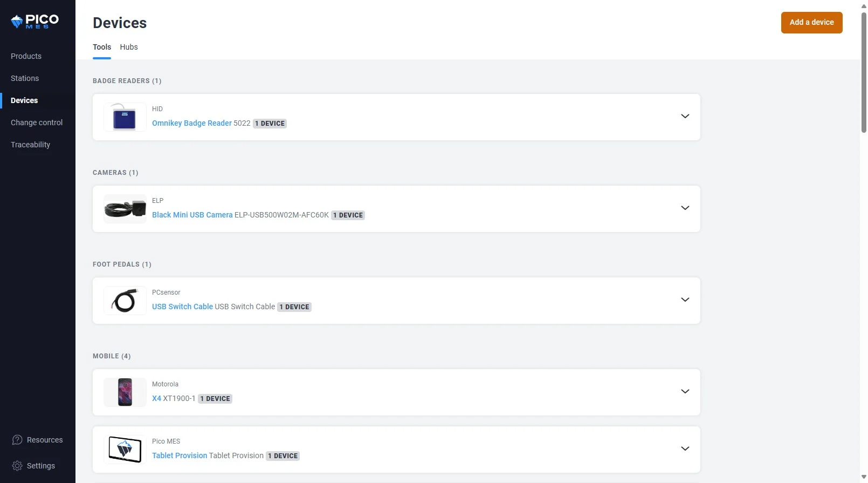Open the Tablet Provision link
Screen dimensions: 868x483
pos(180,455)
